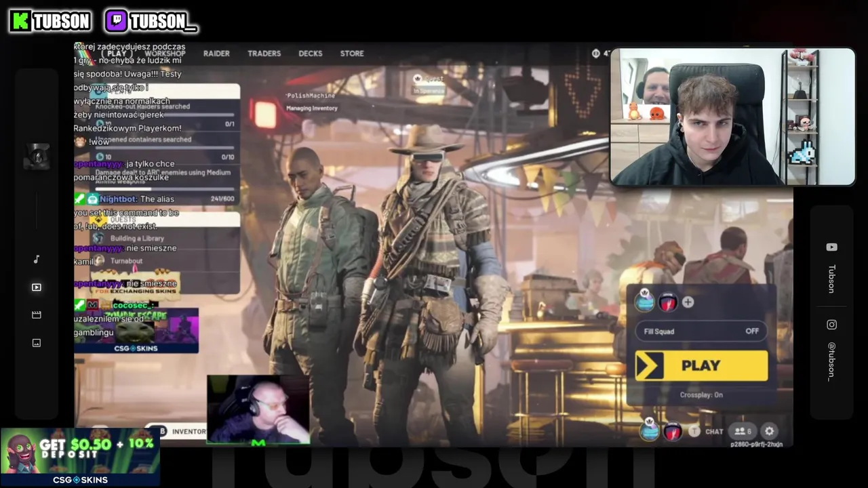
Task: Open the first squad avatar in the play panel
Action: [x=645, y=302]
